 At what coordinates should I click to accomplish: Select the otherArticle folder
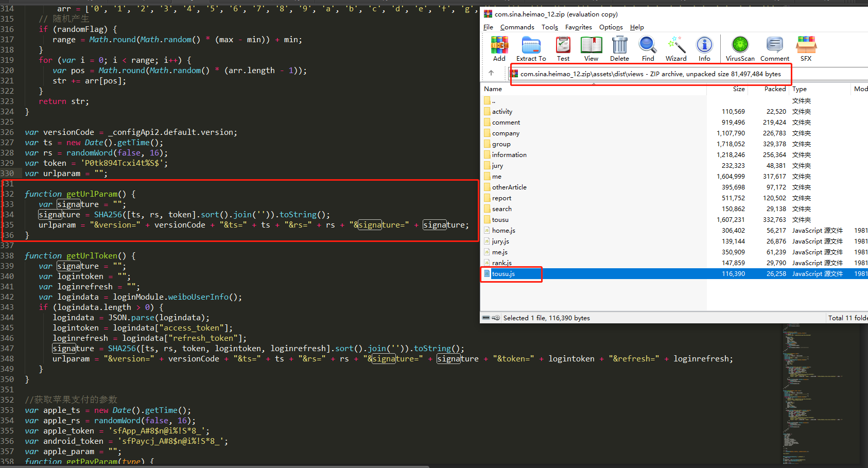pos(674,187)
